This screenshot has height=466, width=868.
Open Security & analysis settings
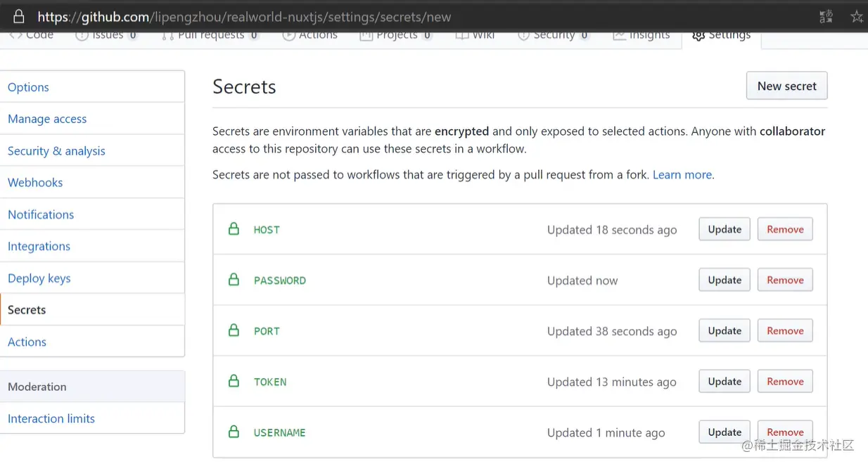click(92, 150)
